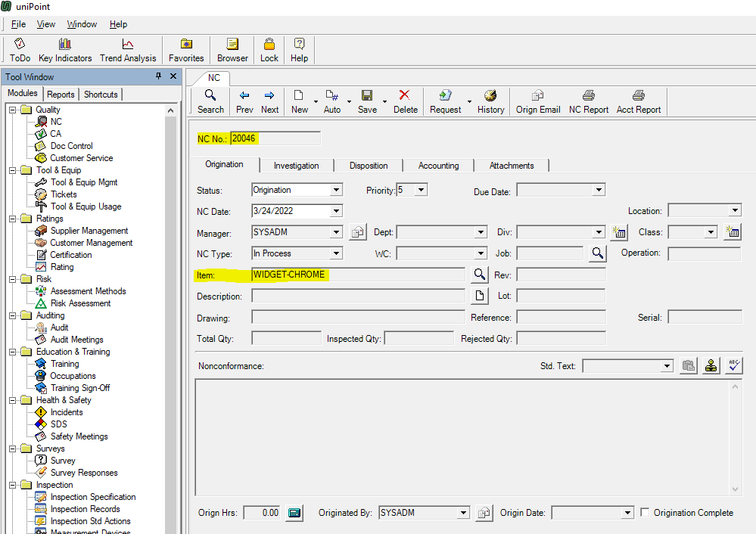Open the Trend Analysis chart icon
This screenshot has height=534, width=756.
[128, 45]
